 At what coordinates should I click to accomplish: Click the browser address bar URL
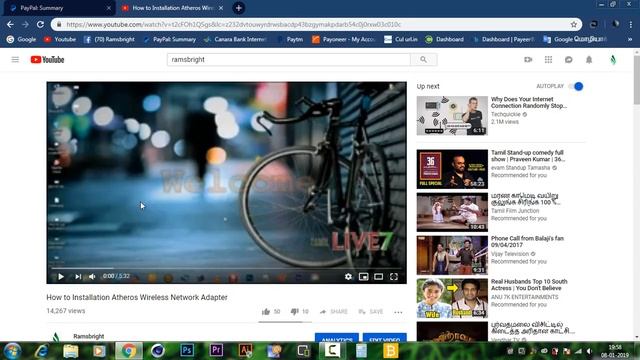[233, 24]
